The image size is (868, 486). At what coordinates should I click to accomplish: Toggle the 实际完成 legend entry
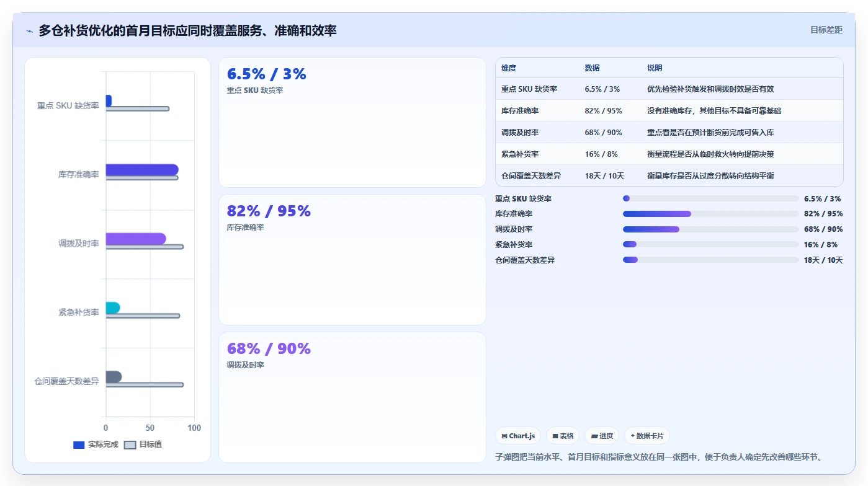(96, 444)
